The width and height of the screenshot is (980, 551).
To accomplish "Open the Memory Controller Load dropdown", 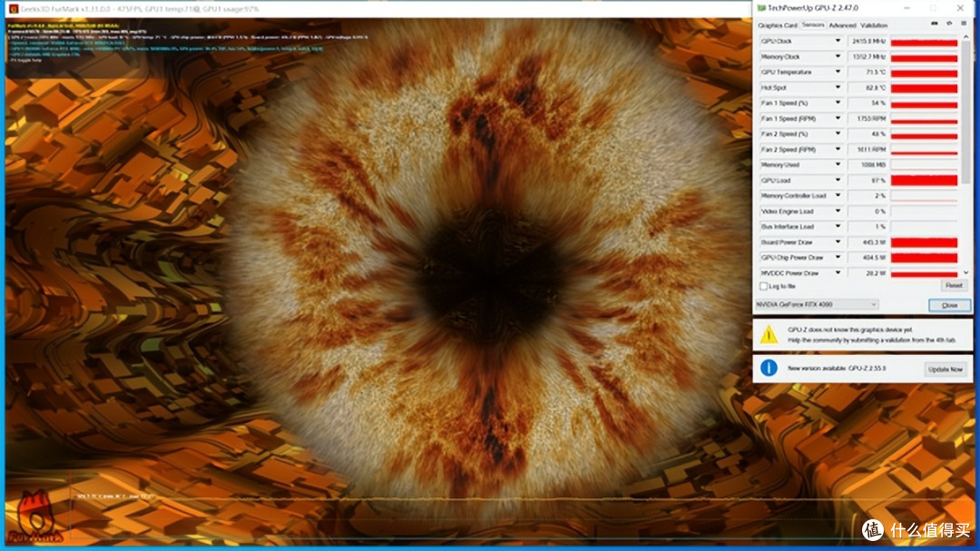I will click(838, 196).
